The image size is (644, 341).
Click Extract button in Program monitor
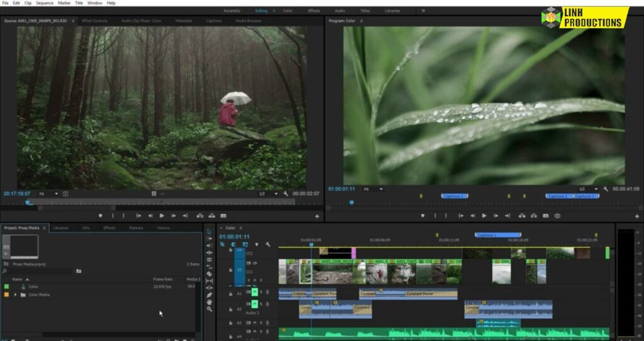(x=533, y=216)
